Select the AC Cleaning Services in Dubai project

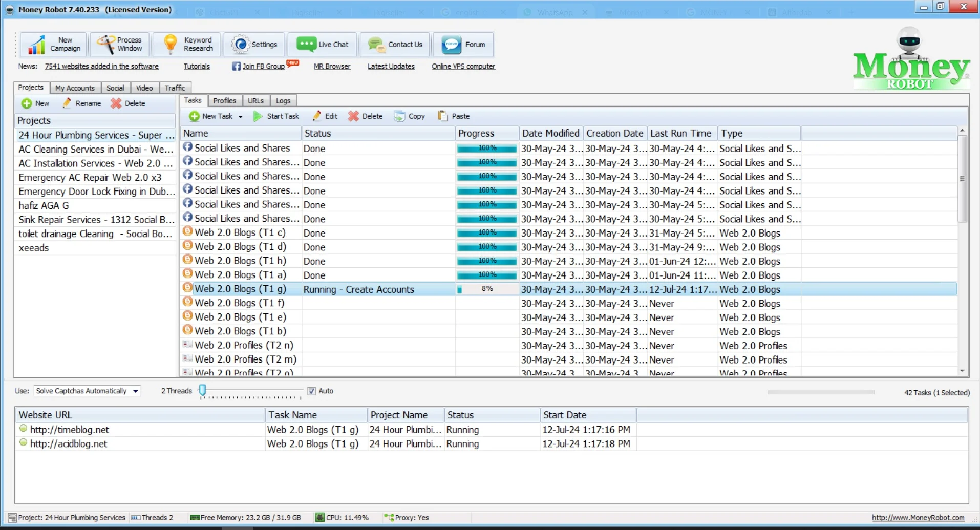tap(96, 149)
